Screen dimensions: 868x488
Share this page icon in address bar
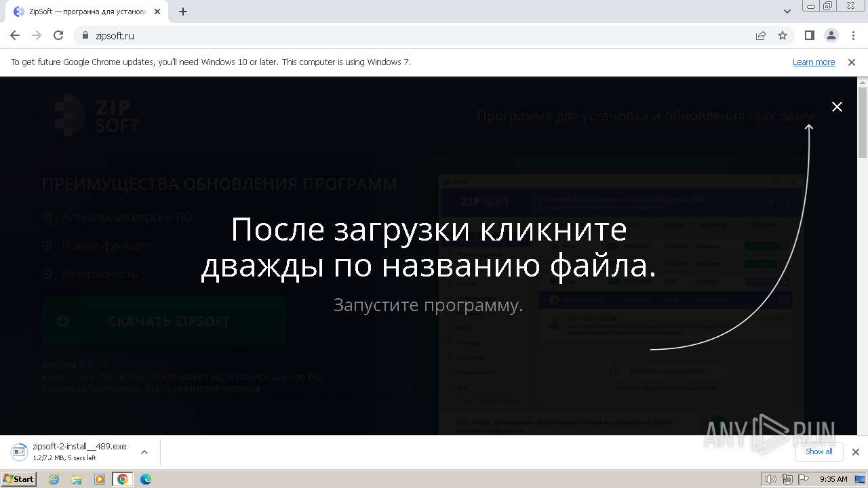[761, 35]
